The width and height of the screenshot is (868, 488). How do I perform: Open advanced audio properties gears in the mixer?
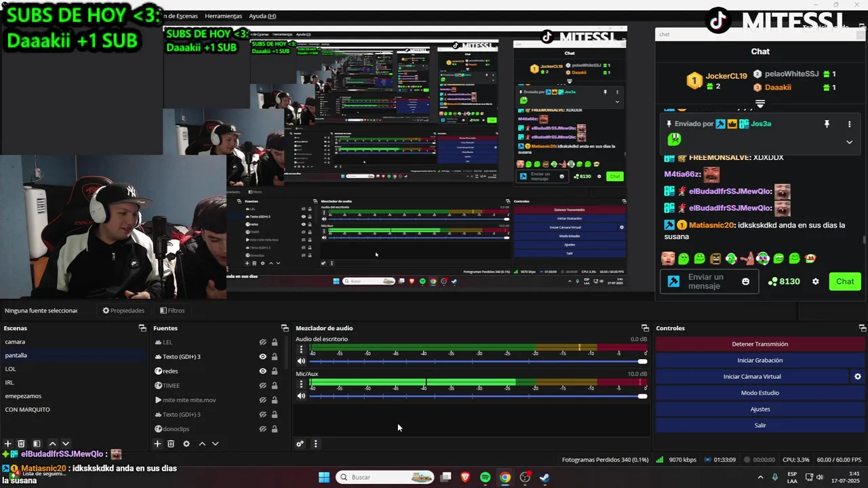point(300,444)
